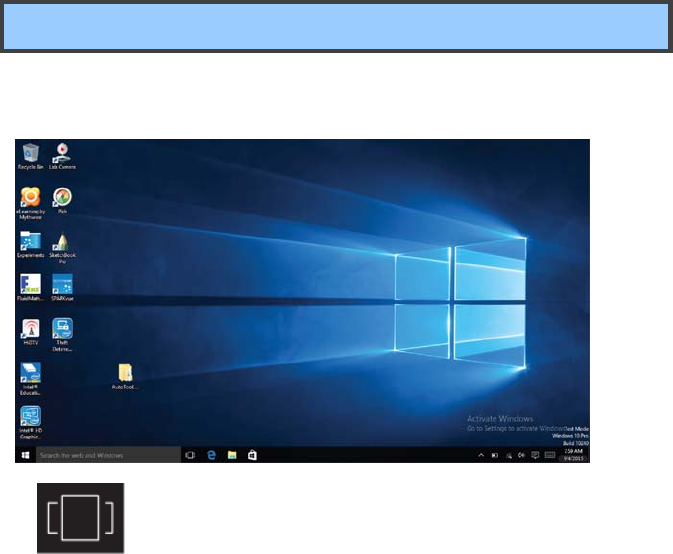Select the FluidMath desktop shortcut
The image size is (673, 554).
pos(30,288)
